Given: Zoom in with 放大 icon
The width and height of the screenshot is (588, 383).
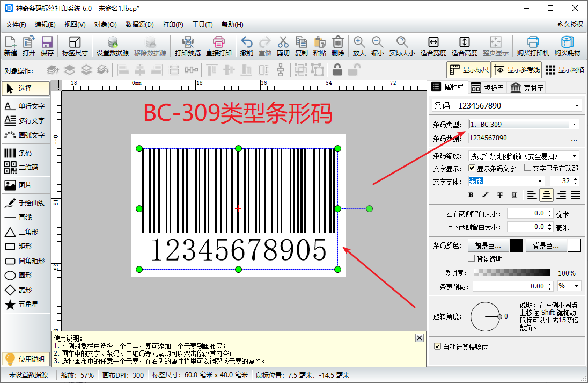Looking at the screenshot, I should click(x=359, y=46).
